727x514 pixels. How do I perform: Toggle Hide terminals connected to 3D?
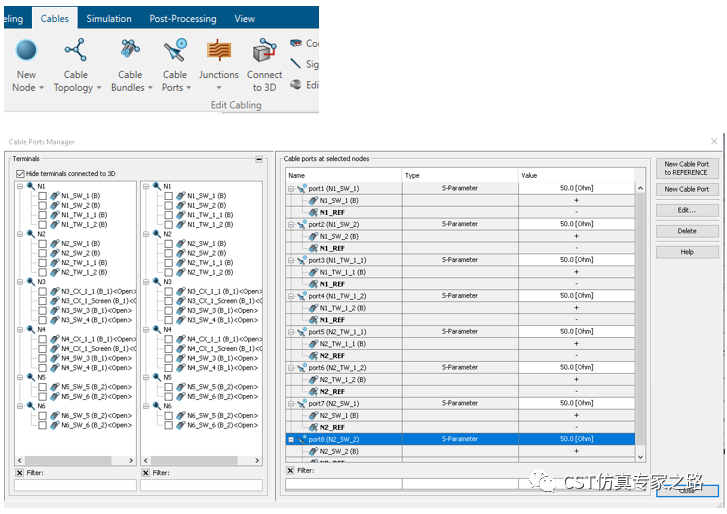coord(20,174)
